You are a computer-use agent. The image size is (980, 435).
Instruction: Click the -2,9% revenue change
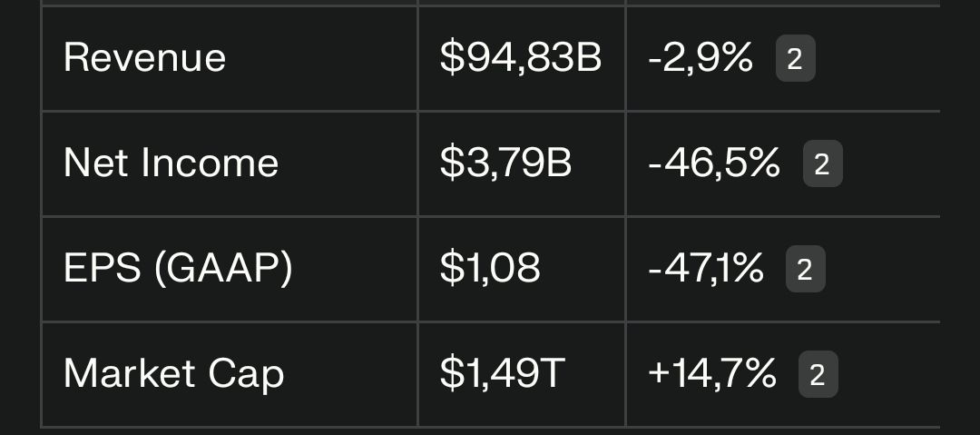(701, 59)
